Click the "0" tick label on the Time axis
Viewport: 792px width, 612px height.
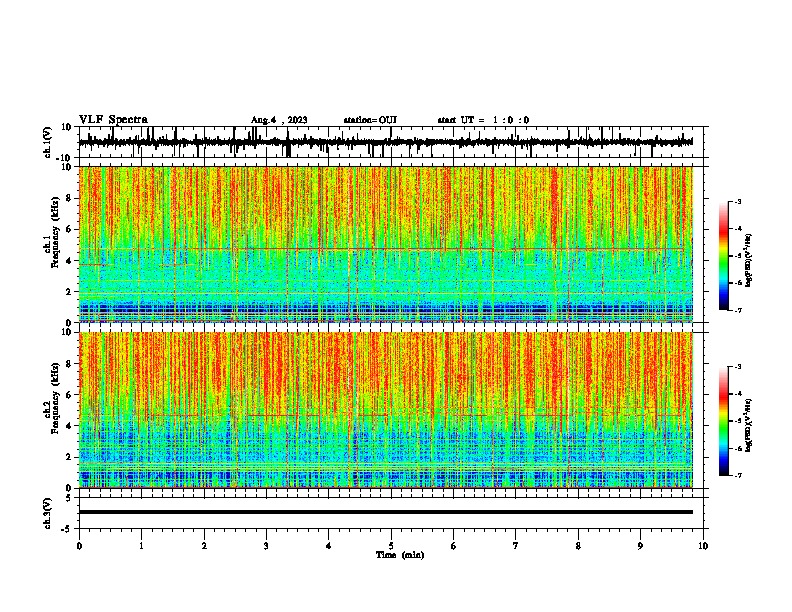click(x=79, y=546)
